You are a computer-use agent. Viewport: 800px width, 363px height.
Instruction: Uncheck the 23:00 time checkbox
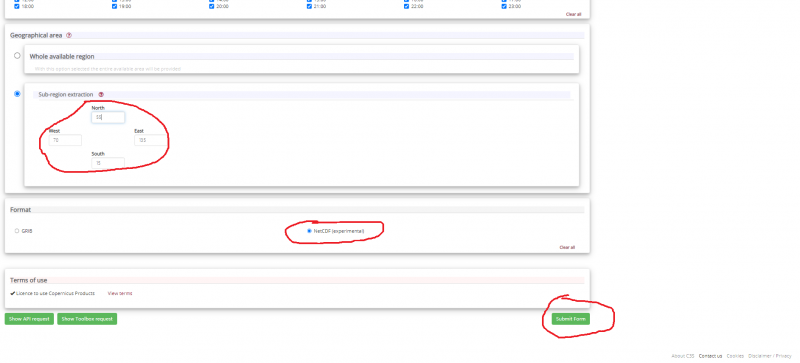coord(504,7)
